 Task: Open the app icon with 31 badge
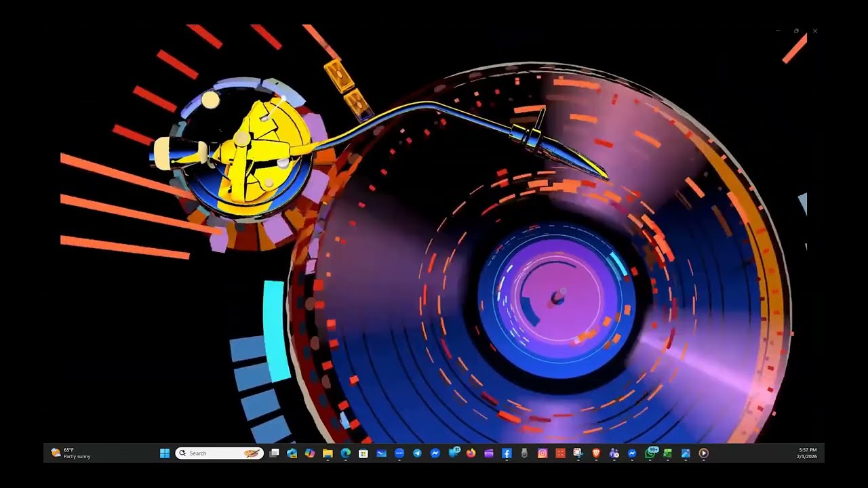pos(454,453)
